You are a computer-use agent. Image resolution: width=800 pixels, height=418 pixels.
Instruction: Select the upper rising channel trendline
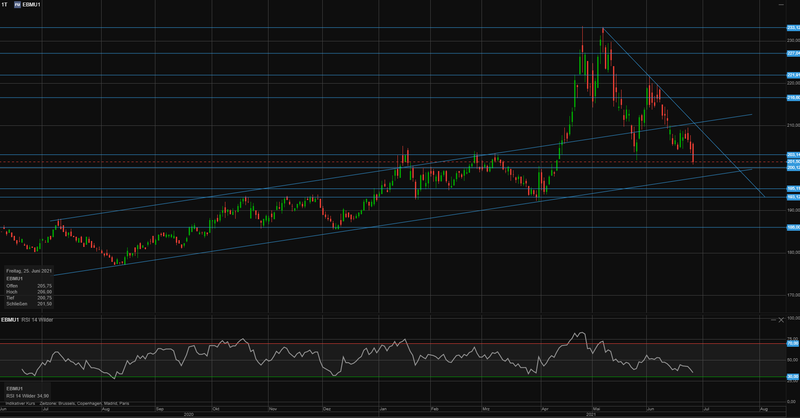pos(300,183)
